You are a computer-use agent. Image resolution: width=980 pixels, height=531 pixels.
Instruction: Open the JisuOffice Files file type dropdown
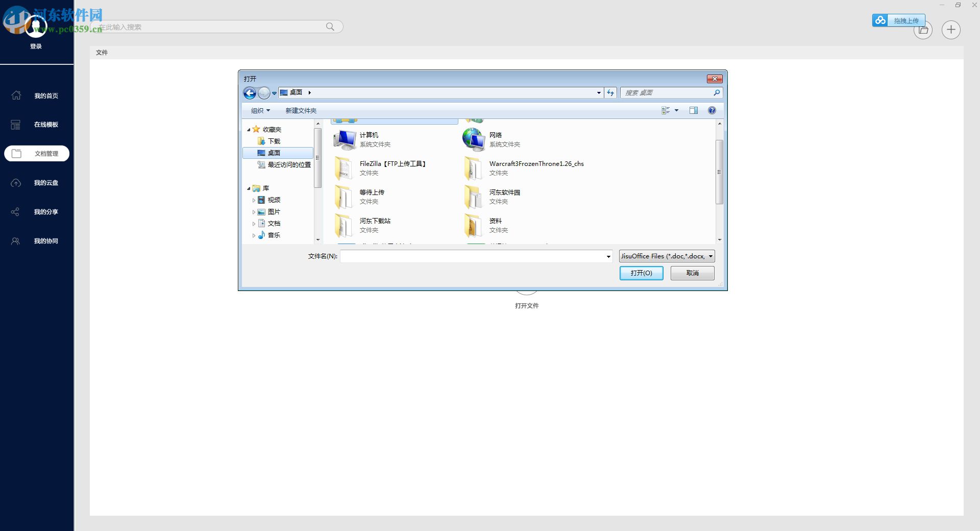(x=710, y=256)
